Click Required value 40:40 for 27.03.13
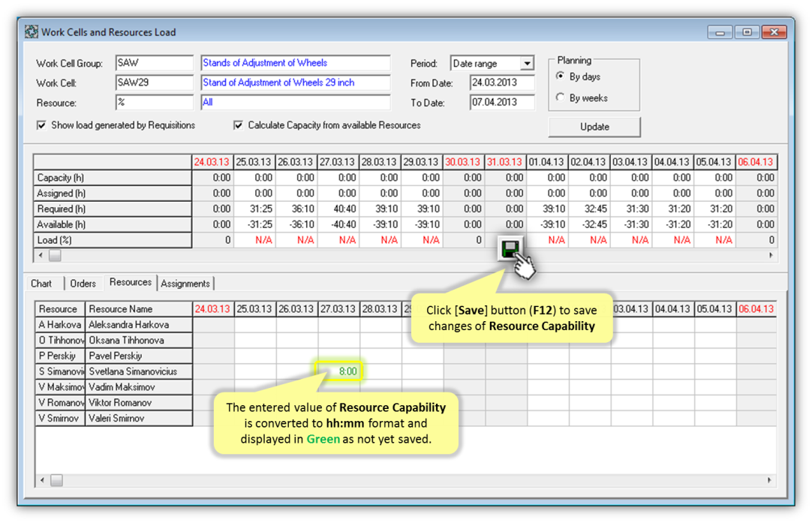The height and width of the screenshot is (523, 812). click(x=337, y=209)
